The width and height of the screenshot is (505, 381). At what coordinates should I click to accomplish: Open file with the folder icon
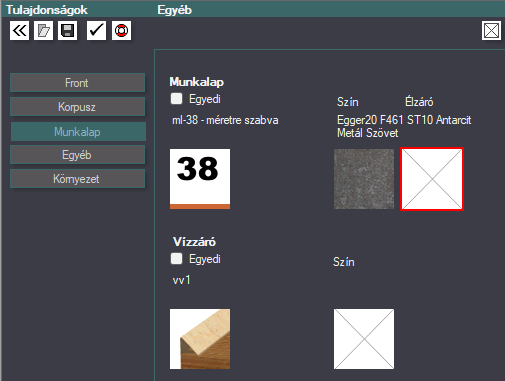coord(43,31)
